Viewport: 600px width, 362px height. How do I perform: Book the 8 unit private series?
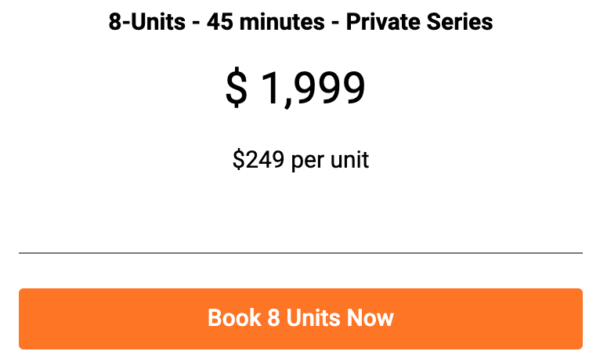[x=300, y=318]
